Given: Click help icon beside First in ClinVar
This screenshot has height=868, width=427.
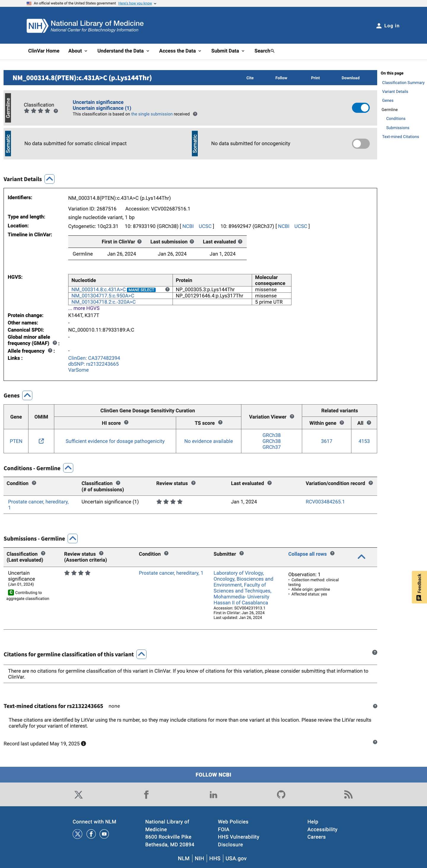Looking at the screenshot, I should tap(139, 242).
